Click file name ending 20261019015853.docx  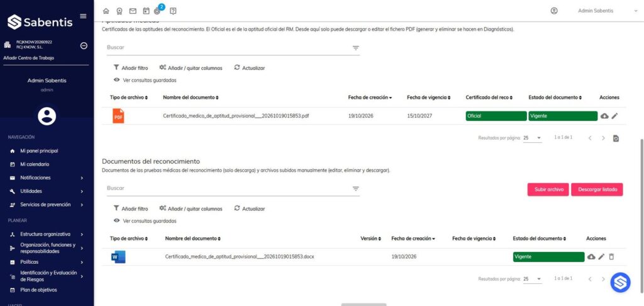(240, 257)
